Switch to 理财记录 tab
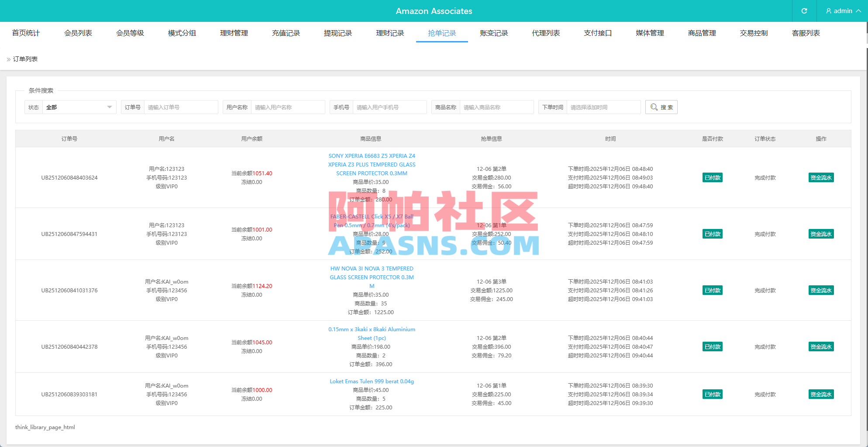 (390, 33)
